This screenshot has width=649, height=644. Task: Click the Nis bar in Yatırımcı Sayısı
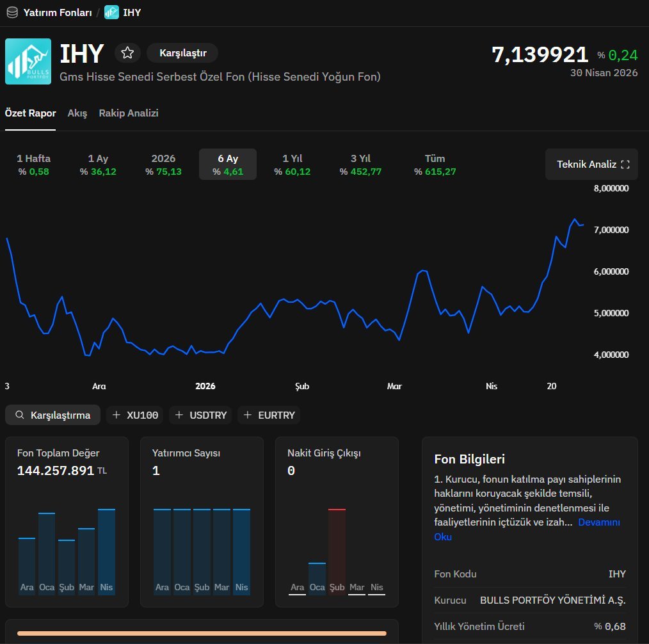click(x=241, y=552)
